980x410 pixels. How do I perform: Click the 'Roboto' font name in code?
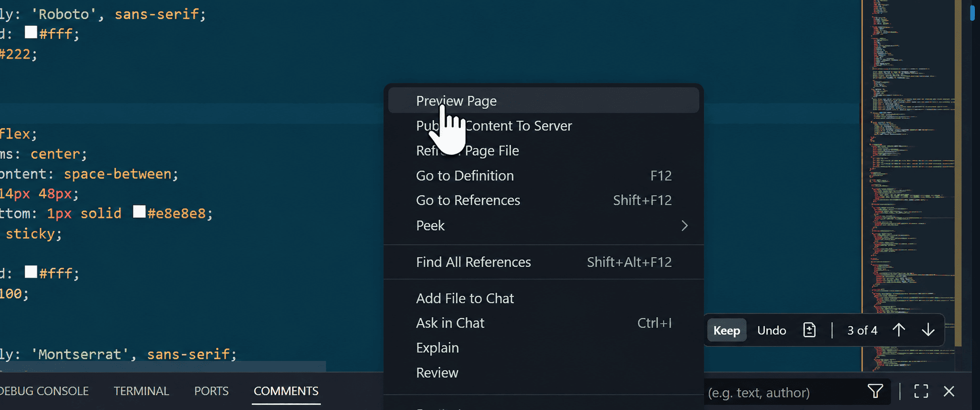pos(64,14)
